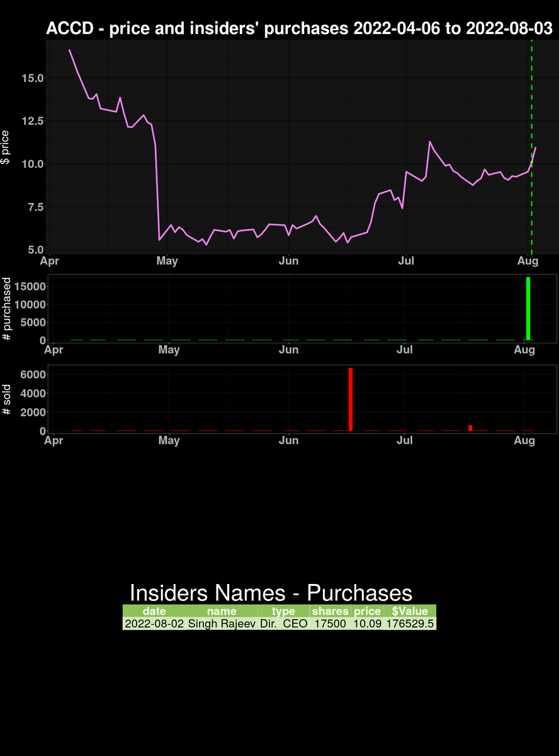This screenshot has height=756, width=559.
Task: Click the 'name' table header
Action: pos(222,611)
